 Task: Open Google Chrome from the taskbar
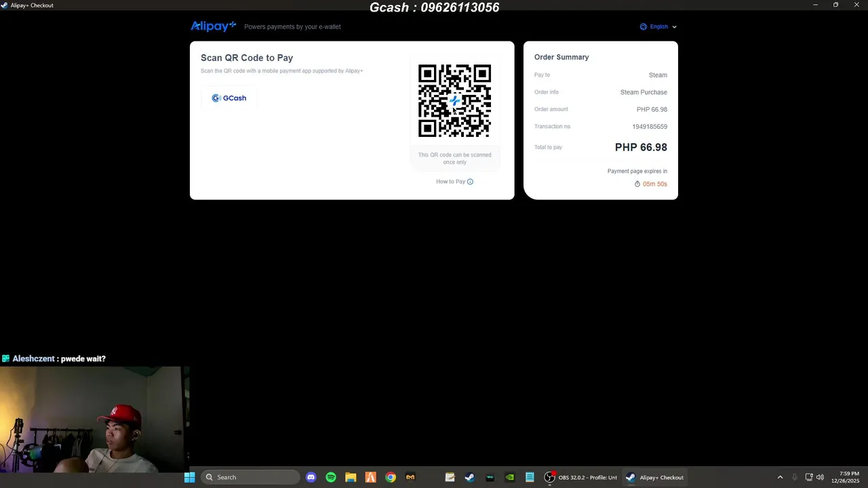[x=391, y=477]
